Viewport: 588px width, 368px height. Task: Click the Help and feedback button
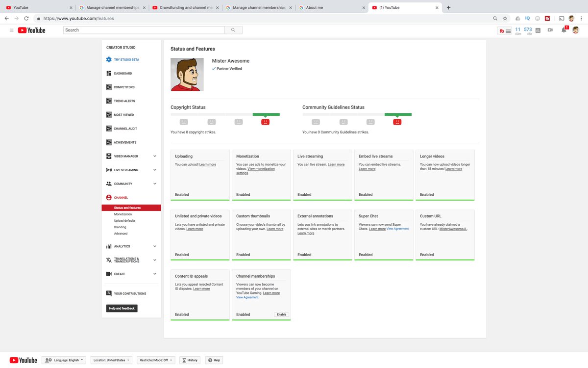[x=122, y=308]
